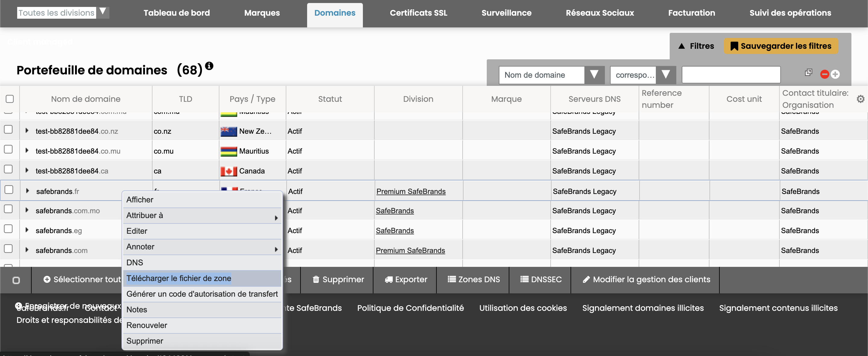The height and width of the screenshot is (356, 868).
Task: Click the Canada flag icon
Action: (x=229, y=171)
